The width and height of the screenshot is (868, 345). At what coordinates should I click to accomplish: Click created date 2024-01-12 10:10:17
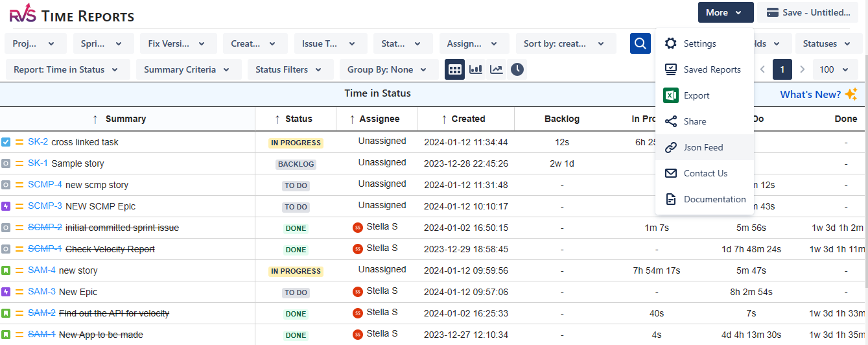tap(466, 206)
